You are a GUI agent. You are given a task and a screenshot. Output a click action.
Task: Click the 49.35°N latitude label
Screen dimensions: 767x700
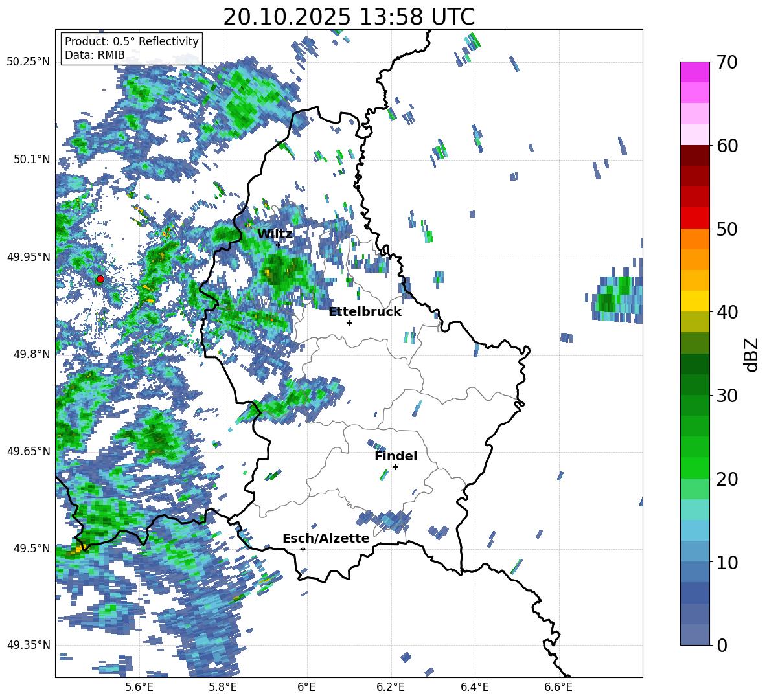pos(29,645)
